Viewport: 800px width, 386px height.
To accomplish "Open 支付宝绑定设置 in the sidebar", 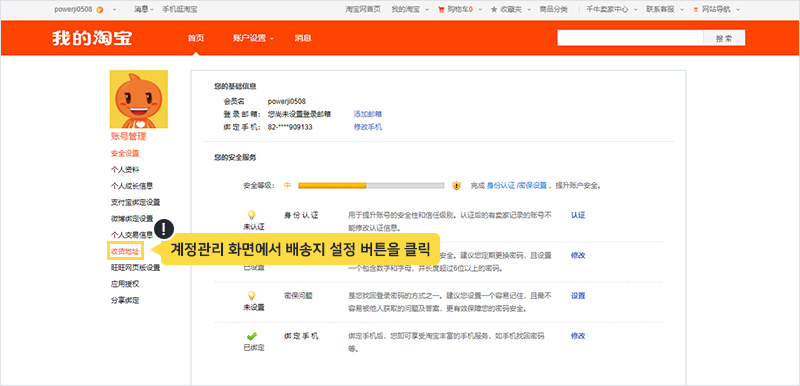I will tap(135, 202).
